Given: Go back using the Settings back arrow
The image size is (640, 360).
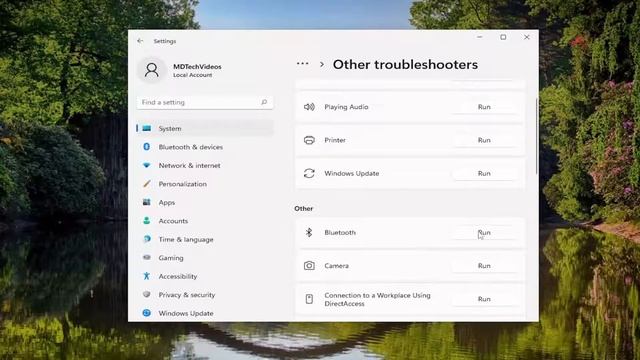Looking at the screenshot, I should coord(140,41).
